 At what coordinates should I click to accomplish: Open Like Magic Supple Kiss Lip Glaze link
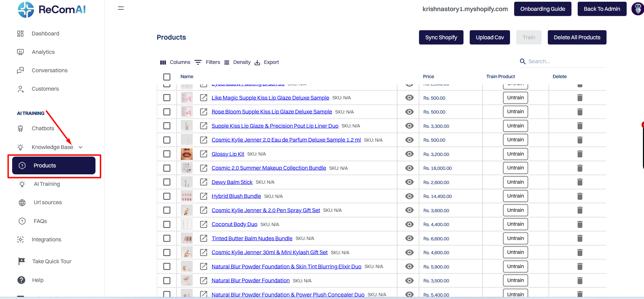tap(270, 98)
